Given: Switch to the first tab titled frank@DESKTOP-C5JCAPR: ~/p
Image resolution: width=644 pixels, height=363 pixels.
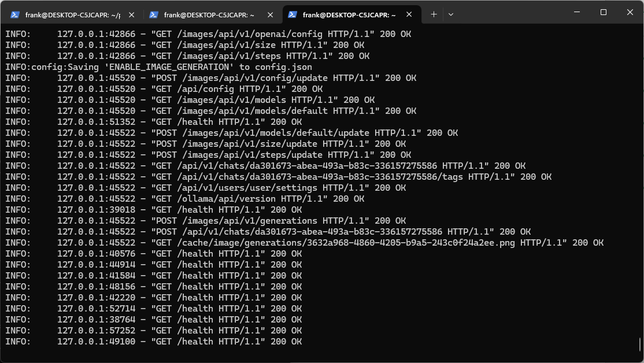Looking at the screenshot, I should 72,15.
